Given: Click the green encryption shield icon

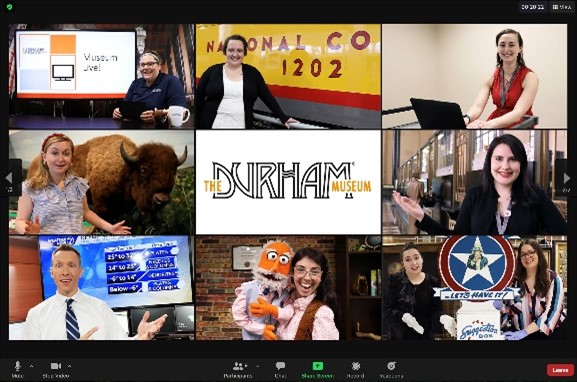Looking at the screenshot, I should point(10,7).
